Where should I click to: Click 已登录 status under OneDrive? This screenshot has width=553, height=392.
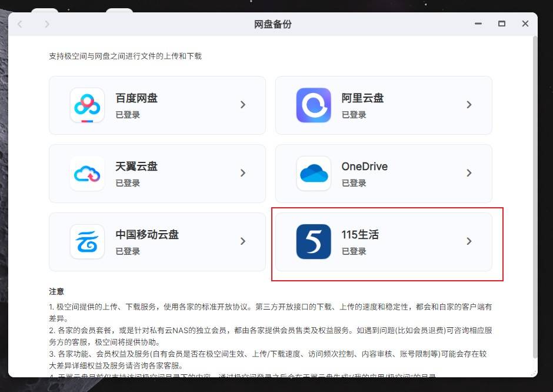click(x=354, y=183)
